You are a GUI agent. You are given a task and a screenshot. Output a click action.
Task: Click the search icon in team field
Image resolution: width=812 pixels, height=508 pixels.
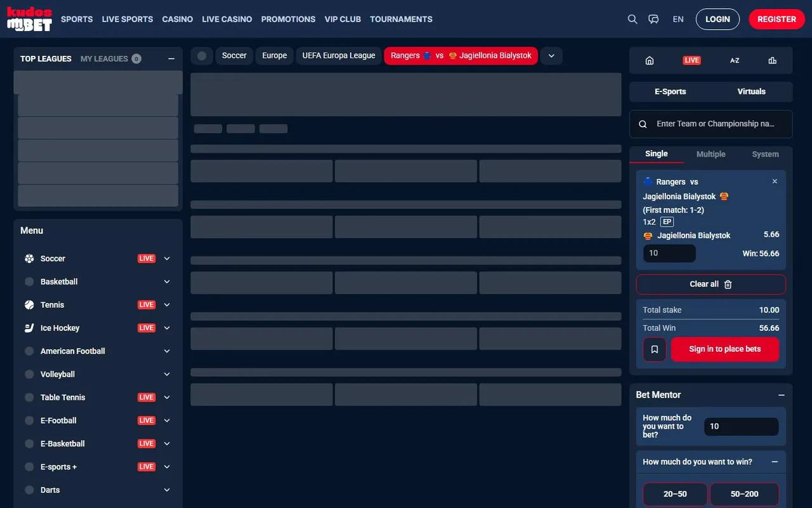(x=643, y=124)
